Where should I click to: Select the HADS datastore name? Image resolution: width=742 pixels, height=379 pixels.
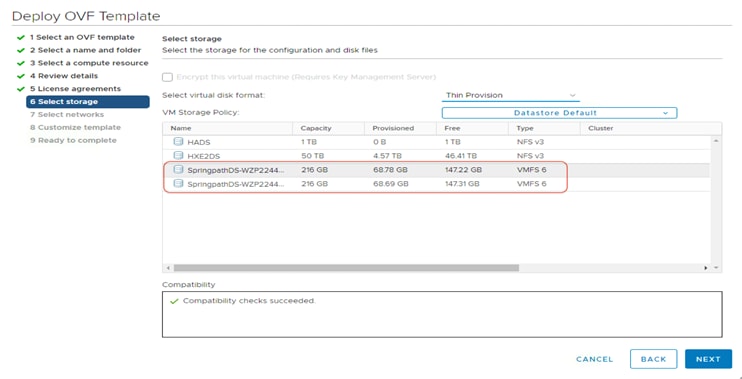[x=199, y=142]
